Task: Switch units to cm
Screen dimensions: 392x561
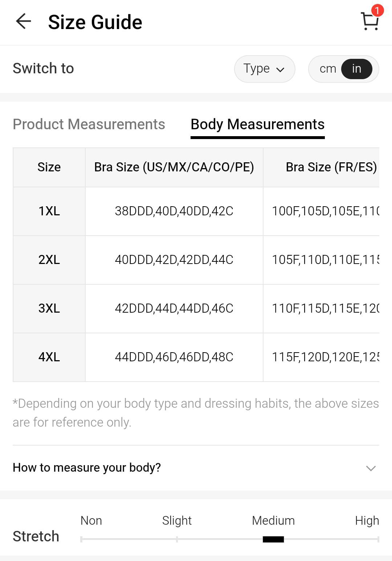Action: [x=328, y=69]
